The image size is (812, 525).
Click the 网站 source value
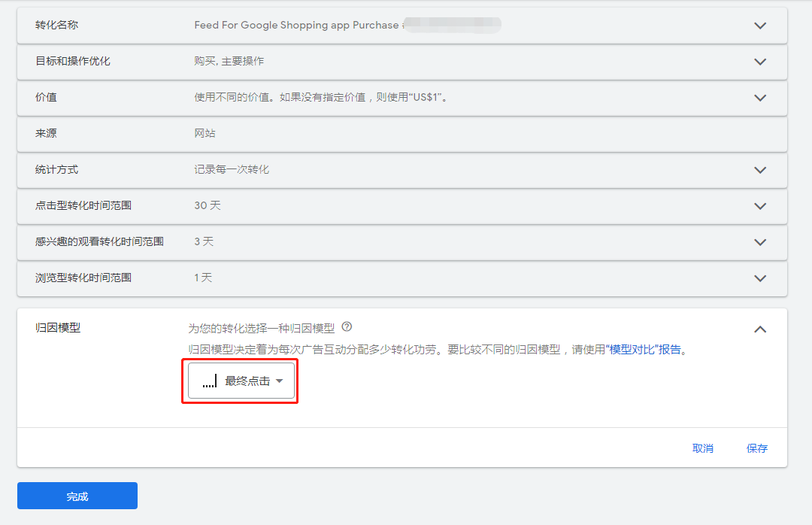pos(205,133)
